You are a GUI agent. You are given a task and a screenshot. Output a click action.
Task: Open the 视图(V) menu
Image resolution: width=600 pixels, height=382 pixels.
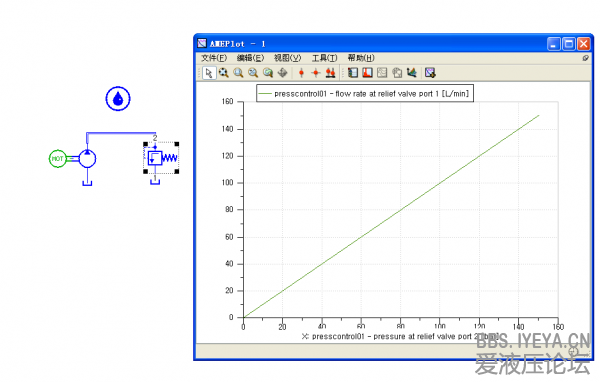coord(287,58)
